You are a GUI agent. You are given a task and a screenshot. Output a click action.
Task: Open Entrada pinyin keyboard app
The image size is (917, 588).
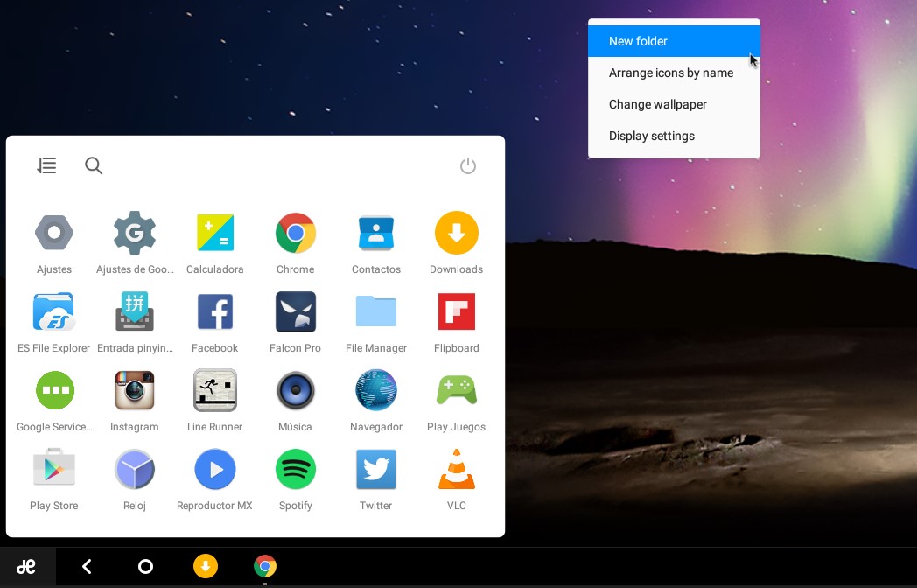click(x=135, y=311)
